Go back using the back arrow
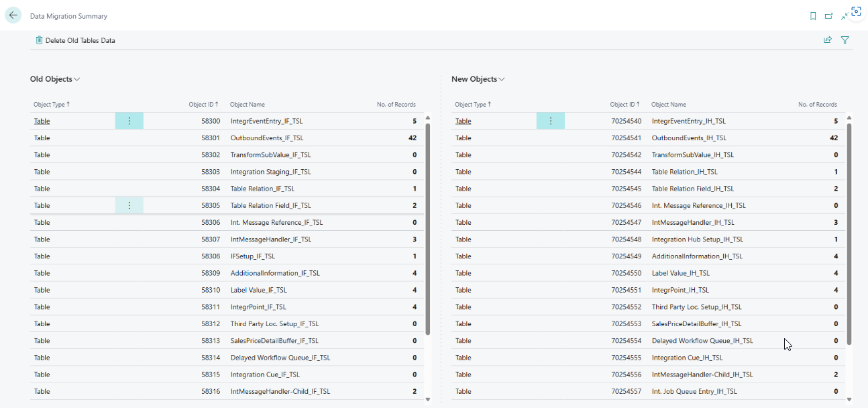868x408 pixels. click(x=13, y=15)
